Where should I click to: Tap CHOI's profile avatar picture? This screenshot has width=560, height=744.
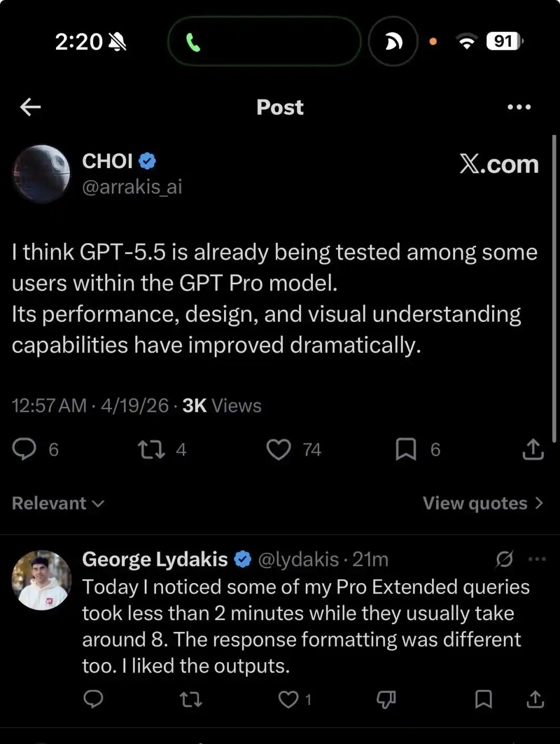pyautogui.click(x=41, y=173)
